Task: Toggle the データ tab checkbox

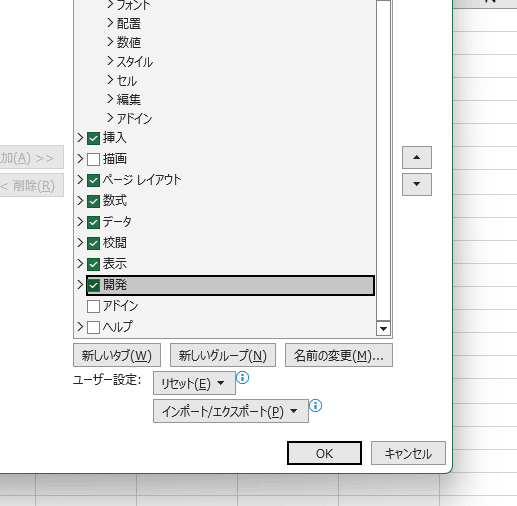Action: (93, 222)
